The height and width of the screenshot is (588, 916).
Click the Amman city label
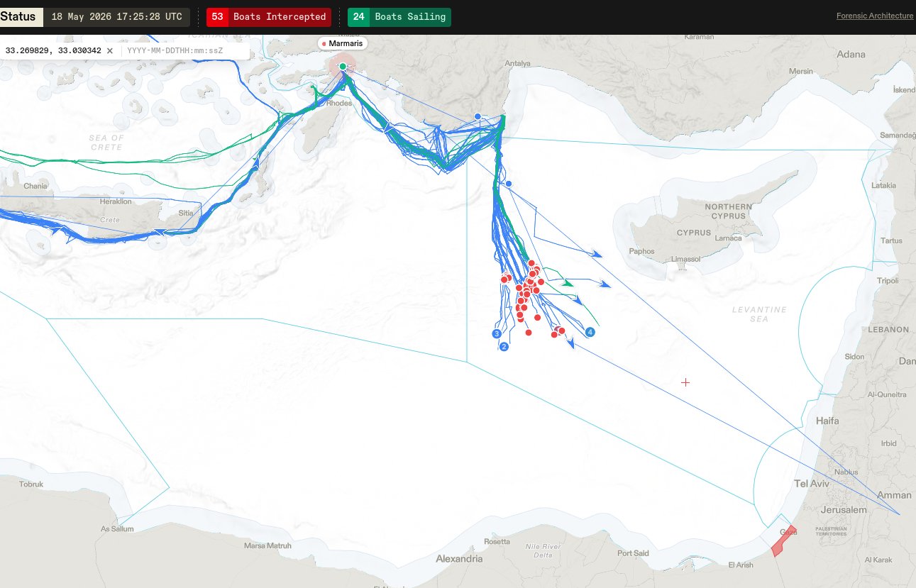pyautogui.click(x=894, y=495)
